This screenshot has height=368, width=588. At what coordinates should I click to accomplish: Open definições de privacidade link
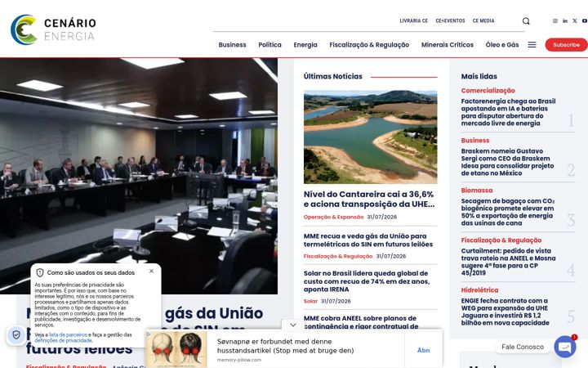tap(63, 340)
